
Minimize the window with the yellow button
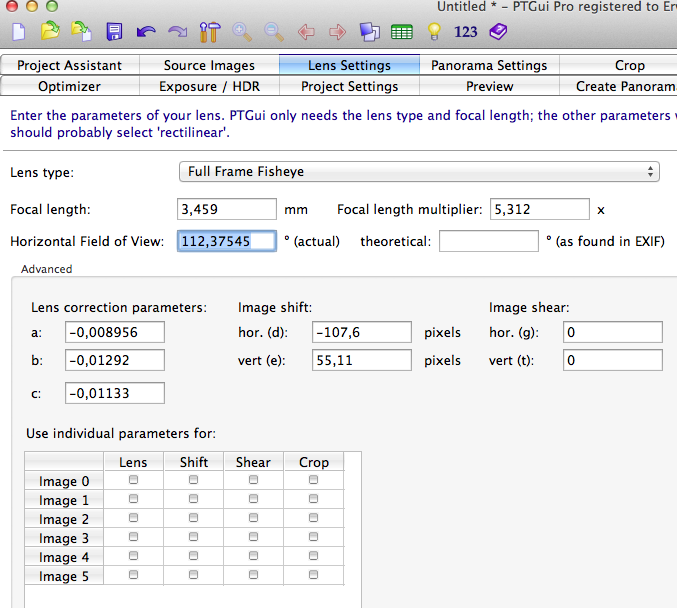(x=32, y=5)
